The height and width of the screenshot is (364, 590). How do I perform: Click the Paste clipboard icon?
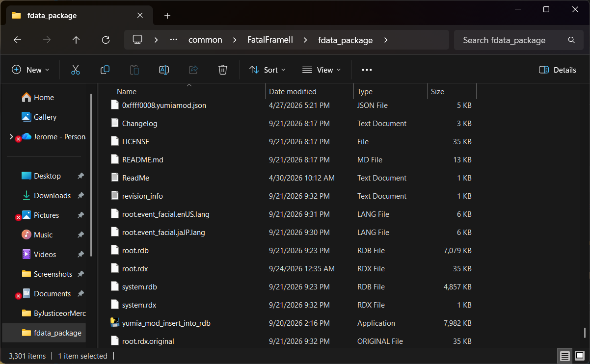[x=134, y=70]
